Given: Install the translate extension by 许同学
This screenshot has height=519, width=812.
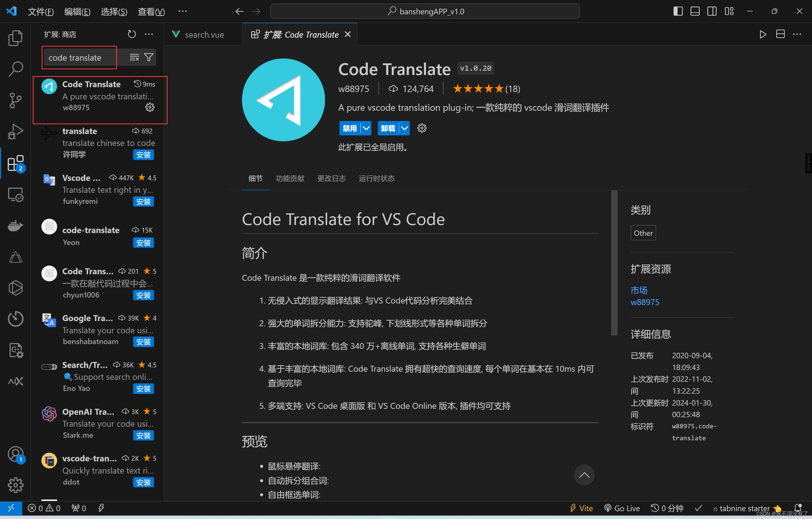Looking at the screenshot, I should 143,155.
